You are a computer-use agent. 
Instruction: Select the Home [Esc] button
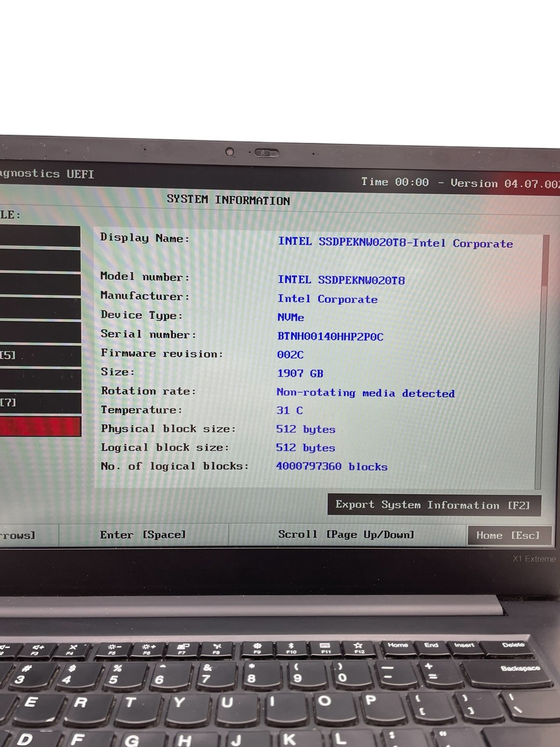pyautogui.click(x=509, y=536)
